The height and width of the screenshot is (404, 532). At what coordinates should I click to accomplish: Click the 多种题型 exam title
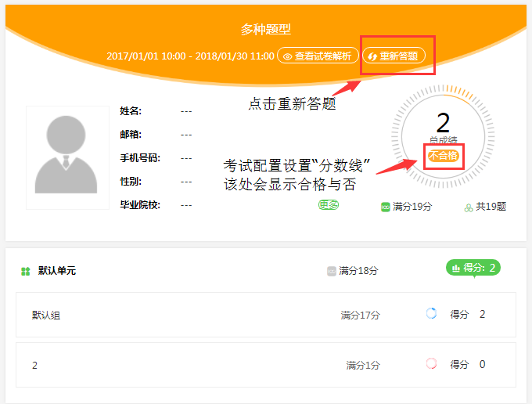(266, 30)
